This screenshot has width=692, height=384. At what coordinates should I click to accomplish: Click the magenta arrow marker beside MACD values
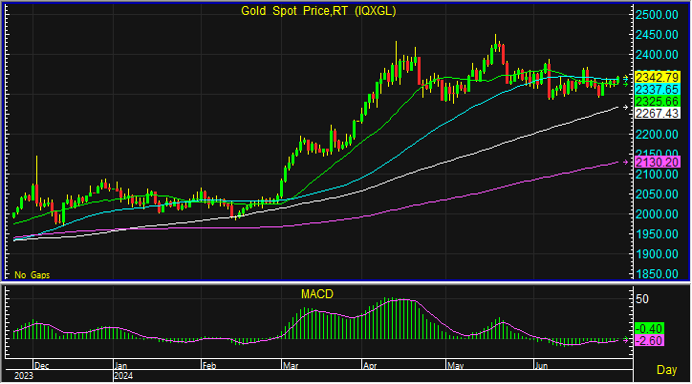click(625, 340)
